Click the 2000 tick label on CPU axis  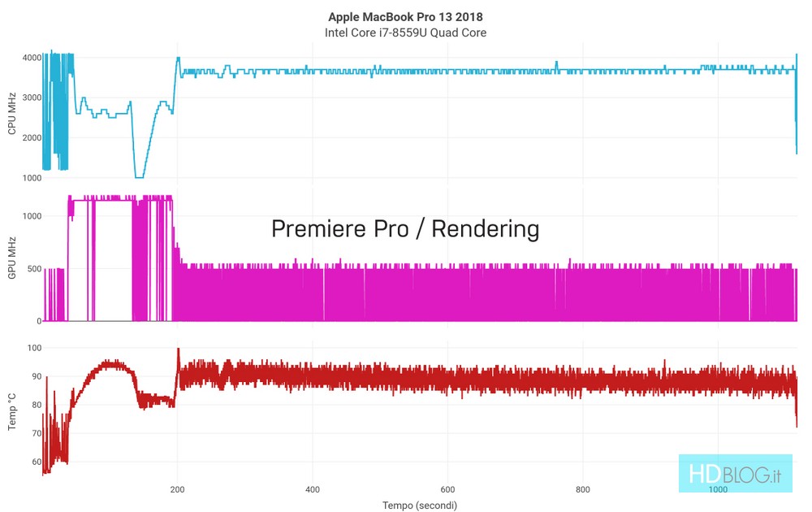coord(33,137)
